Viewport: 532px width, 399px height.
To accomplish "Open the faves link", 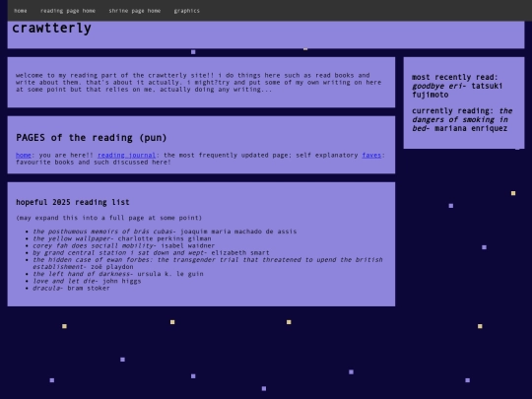I will pos(371,155).
